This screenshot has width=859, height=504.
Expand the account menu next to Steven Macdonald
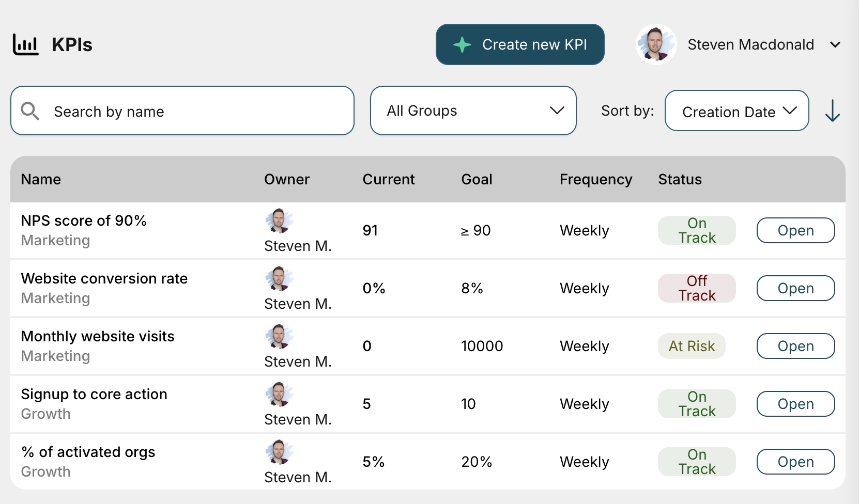[835, 45]
